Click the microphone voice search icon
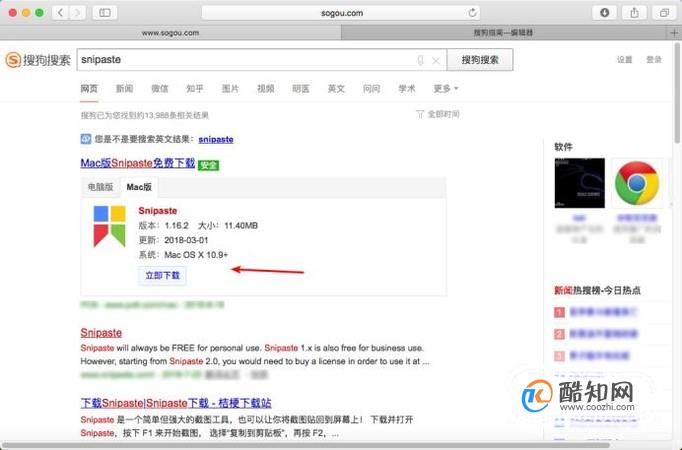Image resolution: width=682 pixels, height=450 pixels. tap(420, 60)
